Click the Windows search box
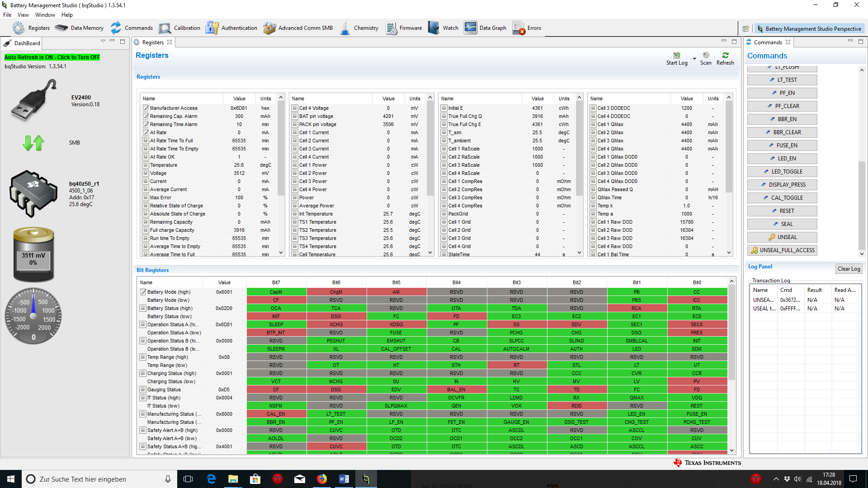The height and width of the screenshot is (488, 868). (x=99, y=479)
